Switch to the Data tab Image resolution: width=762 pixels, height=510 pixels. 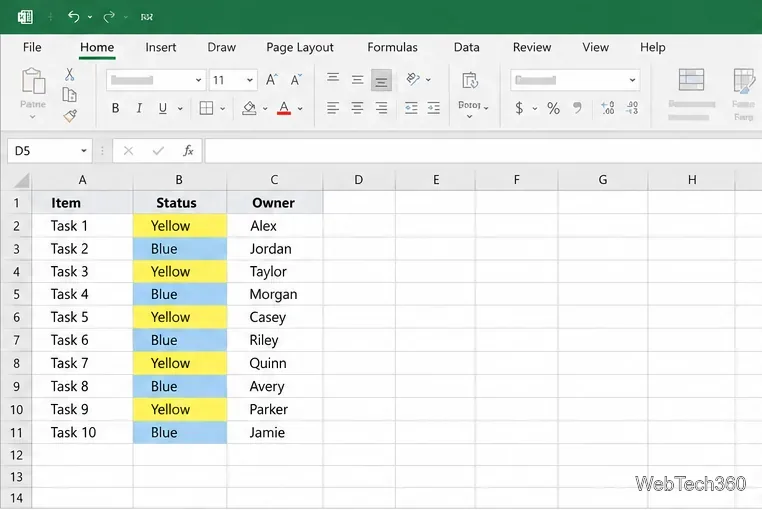point(467,47)
